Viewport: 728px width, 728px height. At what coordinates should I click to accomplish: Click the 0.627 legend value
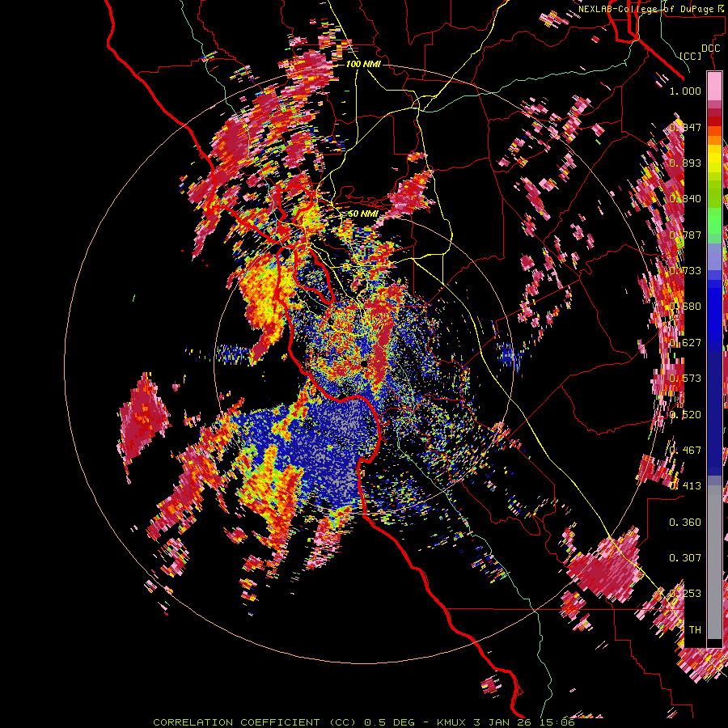click(x=685, y=343)
